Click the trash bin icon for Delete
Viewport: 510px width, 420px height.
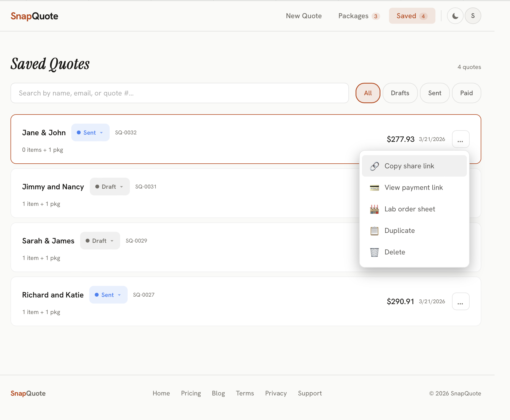374,252
